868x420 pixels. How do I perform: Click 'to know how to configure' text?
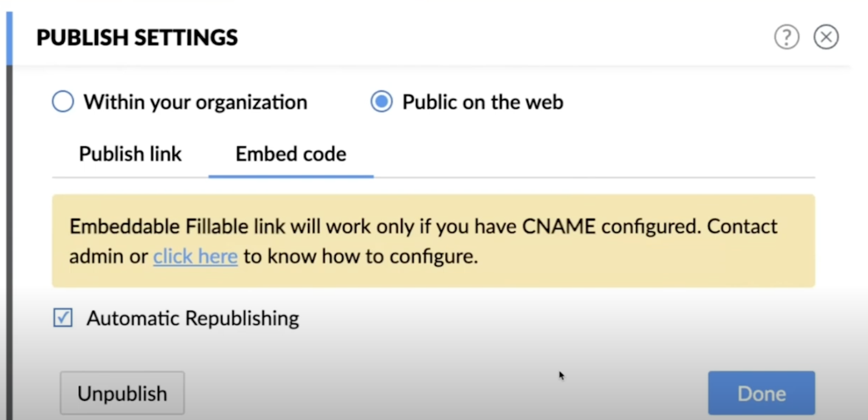[x=360, y=256]
